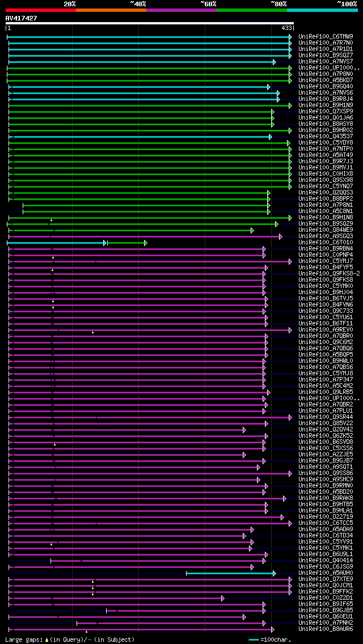This screenshot has height=644, width=363.
Task: Select the UniRef100_A2ZJE5 label
Action: 326,455
